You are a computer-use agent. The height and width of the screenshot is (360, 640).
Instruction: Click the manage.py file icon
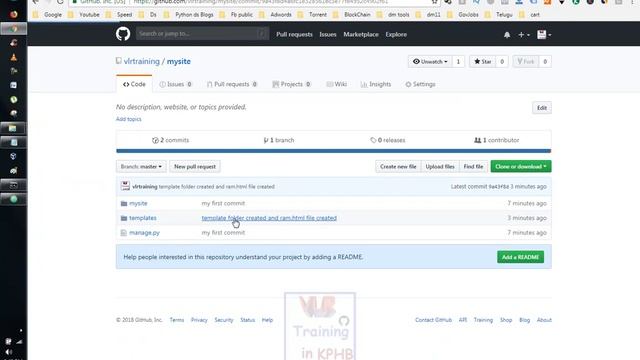(124, 233)
